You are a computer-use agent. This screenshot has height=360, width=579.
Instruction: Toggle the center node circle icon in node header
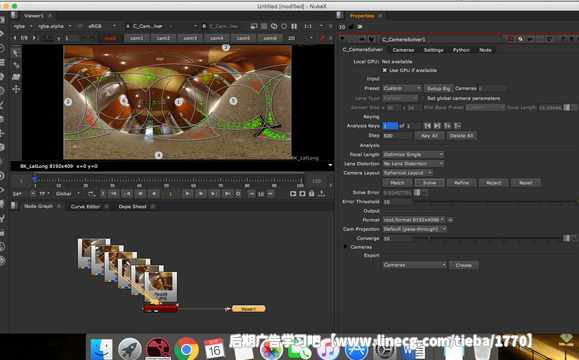(352, 39)
